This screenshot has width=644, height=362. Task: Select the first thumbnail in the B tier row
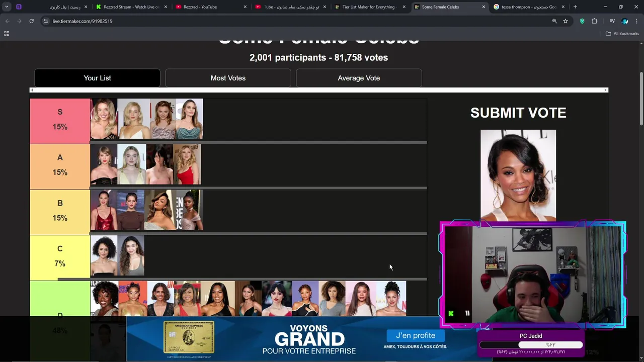coord(104,210)
